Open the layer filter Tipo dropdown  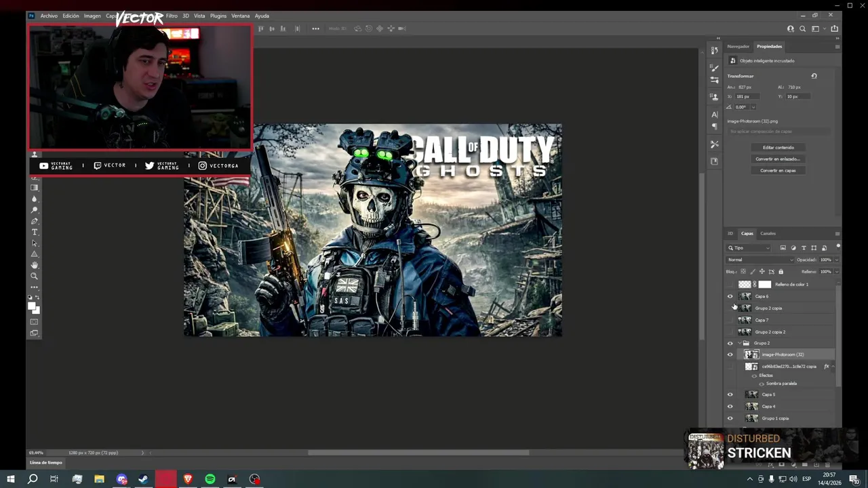click(749, 248)
